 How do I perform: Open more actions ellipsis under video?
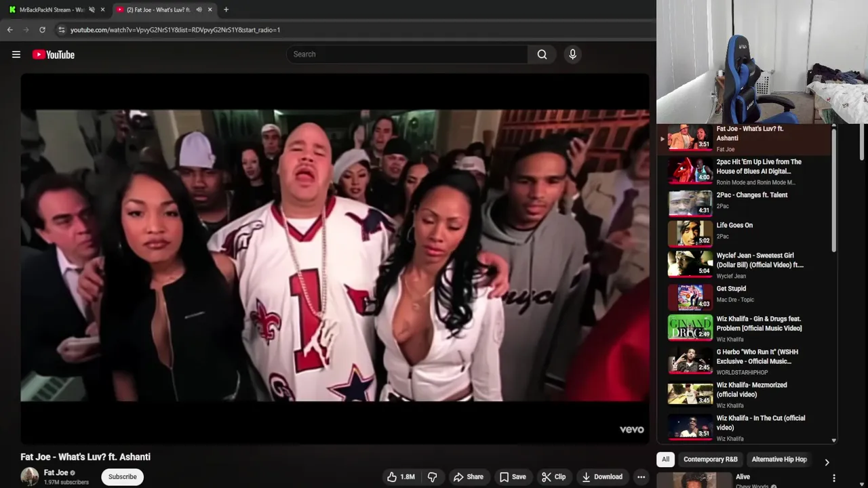pyautogui.click(x=641, y=476)
